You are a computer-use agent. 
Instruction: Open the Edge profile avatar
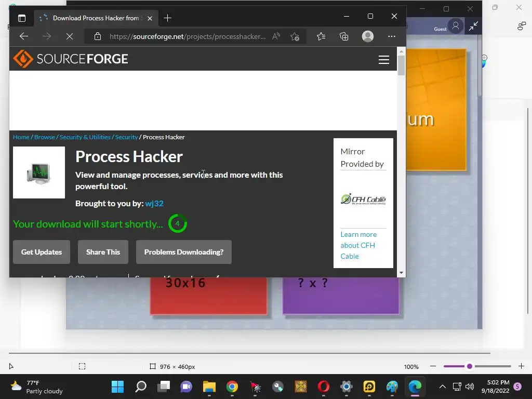point(368,36)
